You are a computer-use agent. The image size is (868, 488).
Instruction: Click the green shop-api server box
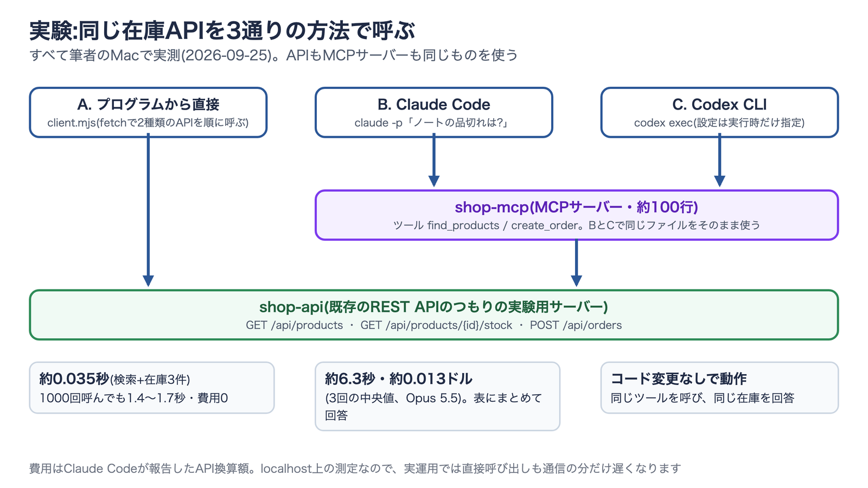pyautogui.click(x=434, y=315)
